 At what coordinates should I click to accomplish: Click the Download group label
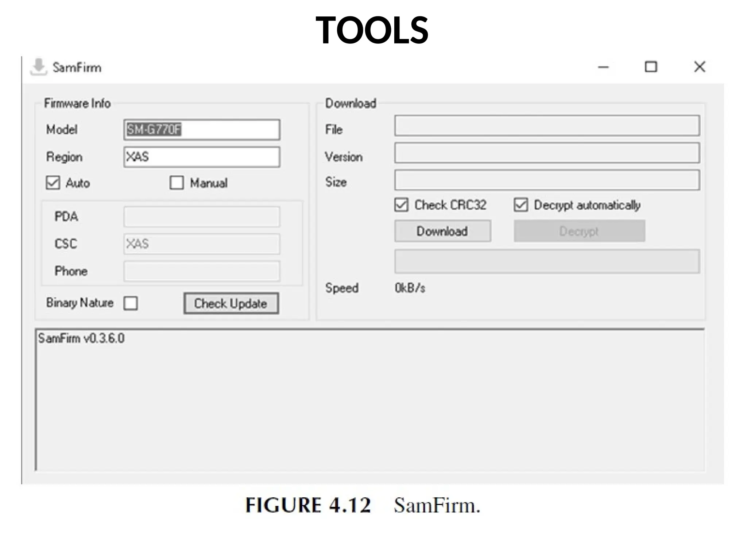pos(351,104)
